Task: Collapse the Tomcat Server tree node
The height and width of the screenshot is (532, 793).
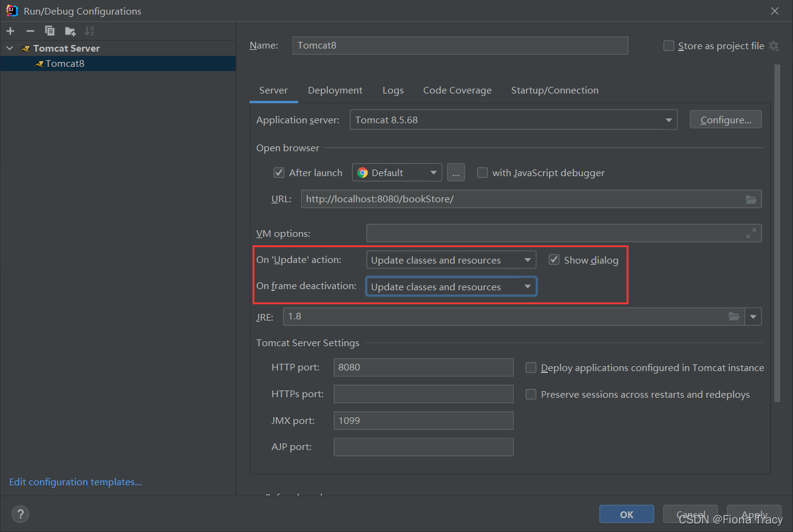Action: click(10, 49)
